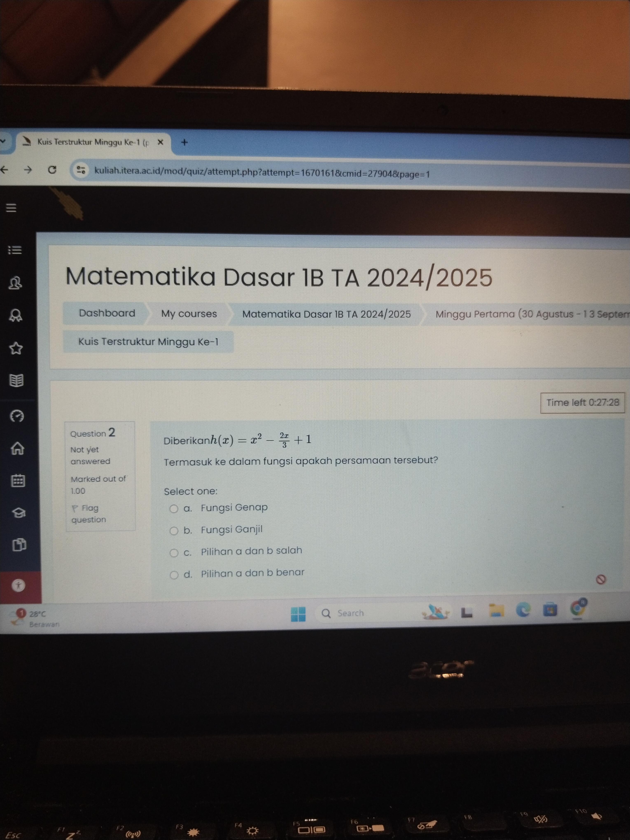Select option d Pilihan a dan b benar
630x840 pixels.
tap(174, 575)
